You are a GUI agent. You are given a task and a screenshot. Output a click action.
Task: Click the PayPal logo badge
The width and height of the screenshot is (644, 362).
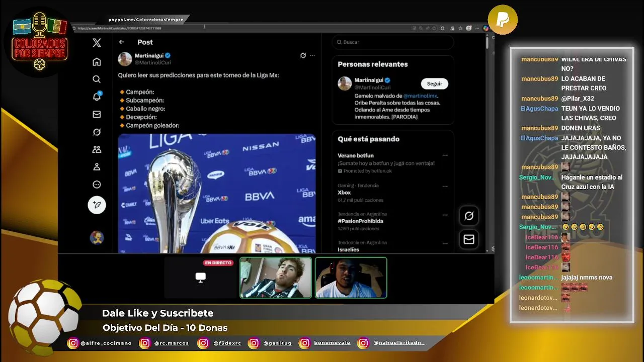[503, 20]
